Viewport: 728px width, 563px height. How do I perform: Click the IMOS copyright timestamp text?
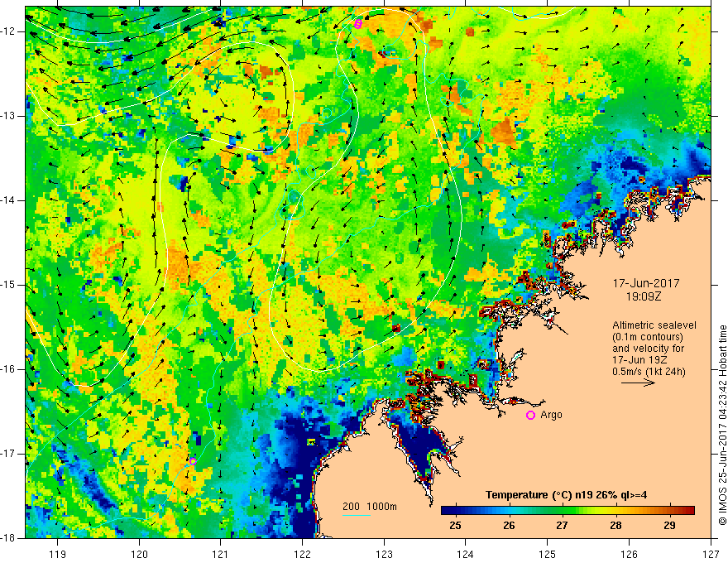click(722, 425)
